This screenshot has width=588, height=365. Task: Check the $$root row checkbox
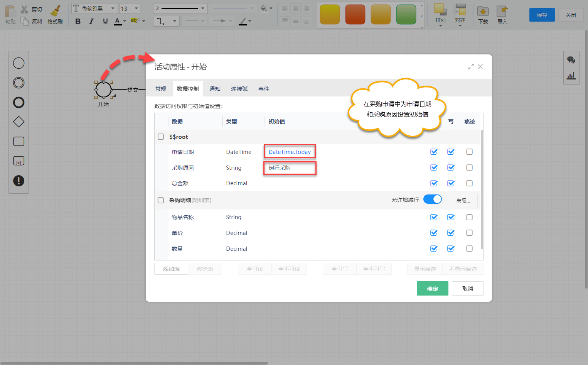[x=161, y=137]
